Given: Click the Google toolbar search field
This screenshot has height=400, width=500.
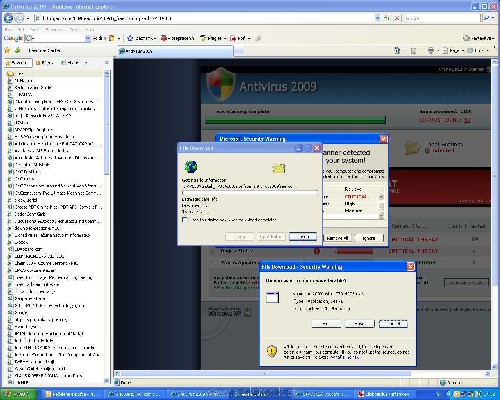Looking at the screenshot, I should tap(55, 38).
